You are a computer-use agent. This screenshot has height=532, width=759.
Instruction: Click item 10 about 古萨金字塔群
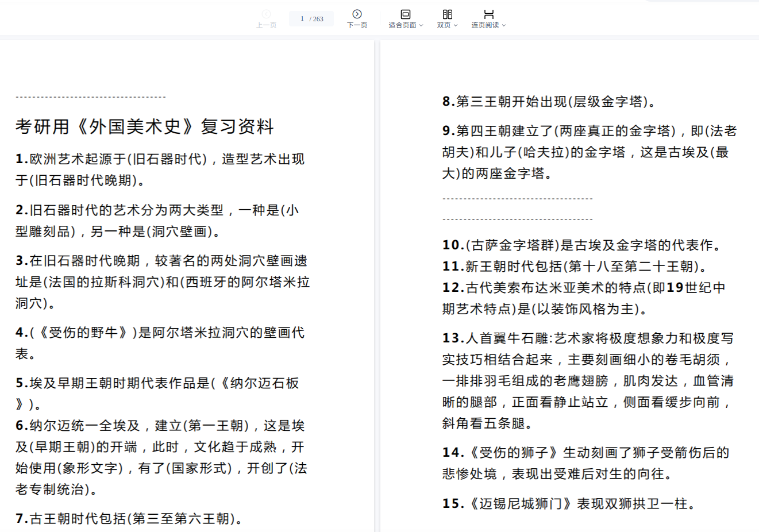point(581,245)
